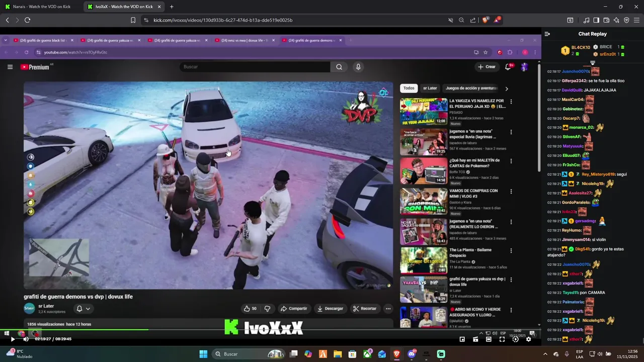Mute the Kick player volume
Viewport: 644px width, 362px height.
[x=26, y=339]
